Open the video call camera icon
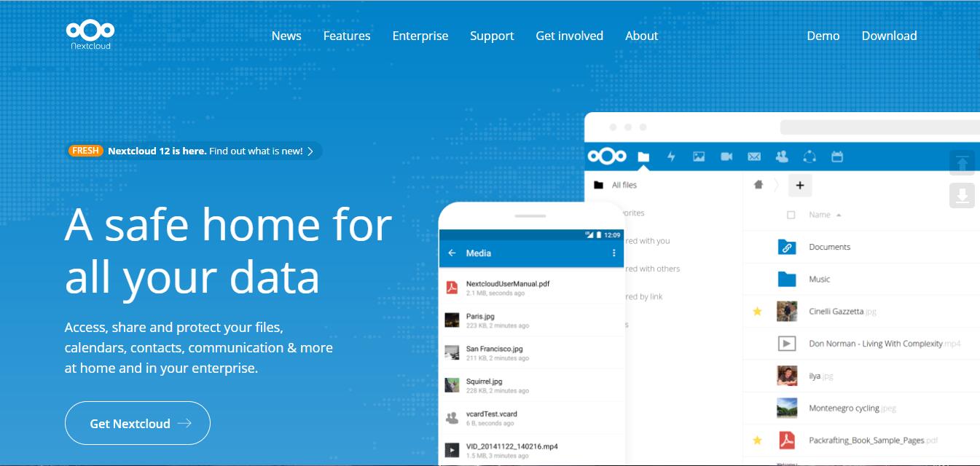980x466 pixels. 726,157
